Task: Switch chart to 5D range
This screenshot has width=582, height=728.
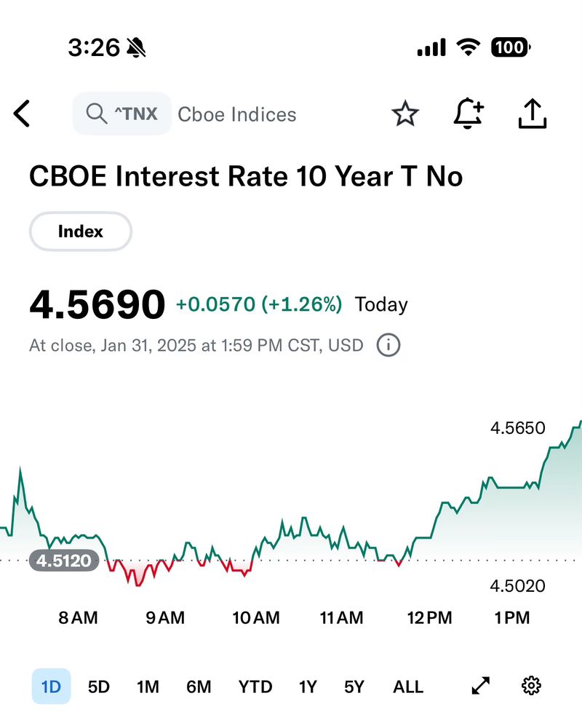Action: click(98, 687)
